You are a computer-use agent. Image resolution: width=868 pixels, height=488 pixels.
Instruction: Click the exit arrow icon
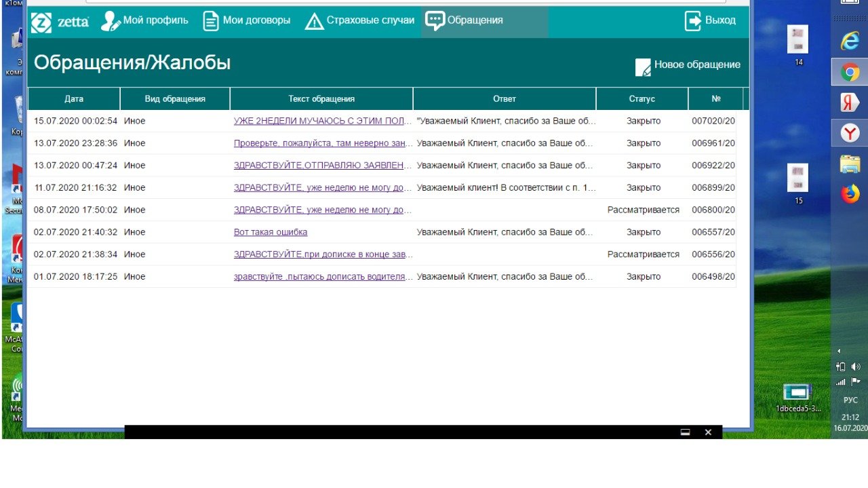tap(693, 21)
